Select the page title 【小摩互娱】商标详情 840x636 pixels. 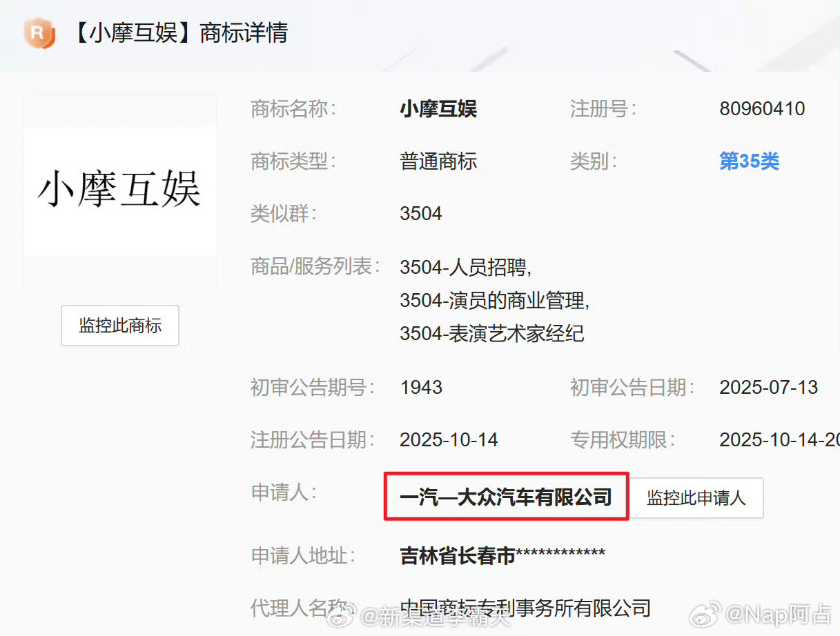pos(177,33)
